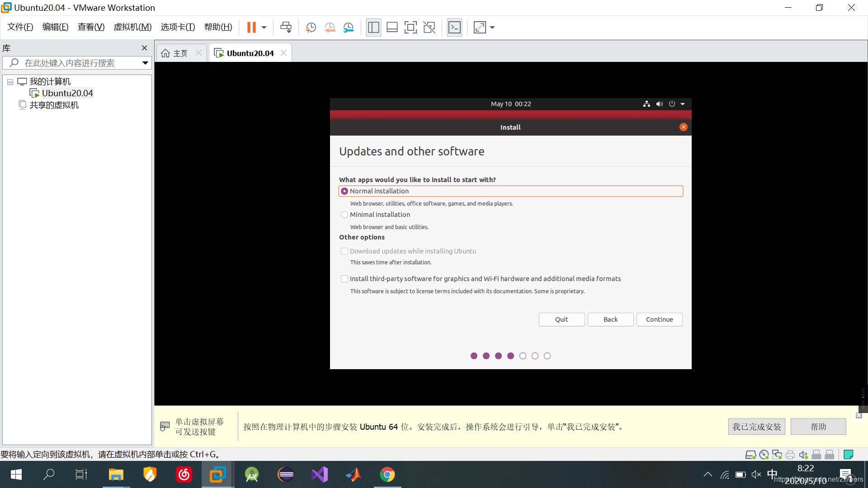The image size is (868, 488).
Task: Enable third-party software installation checkbox
Action: pyautogui.click(x=344, y=279)
